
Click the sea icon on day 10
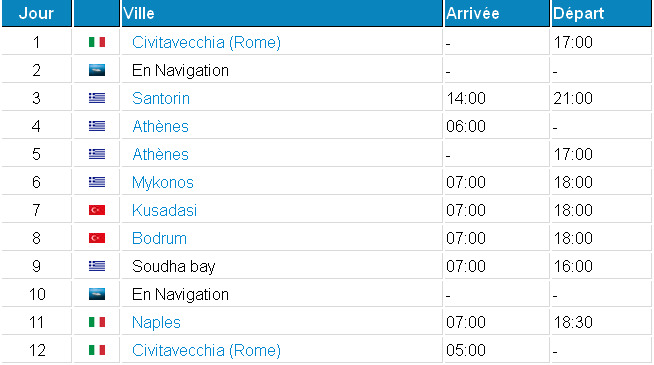[x=97, y=294]
